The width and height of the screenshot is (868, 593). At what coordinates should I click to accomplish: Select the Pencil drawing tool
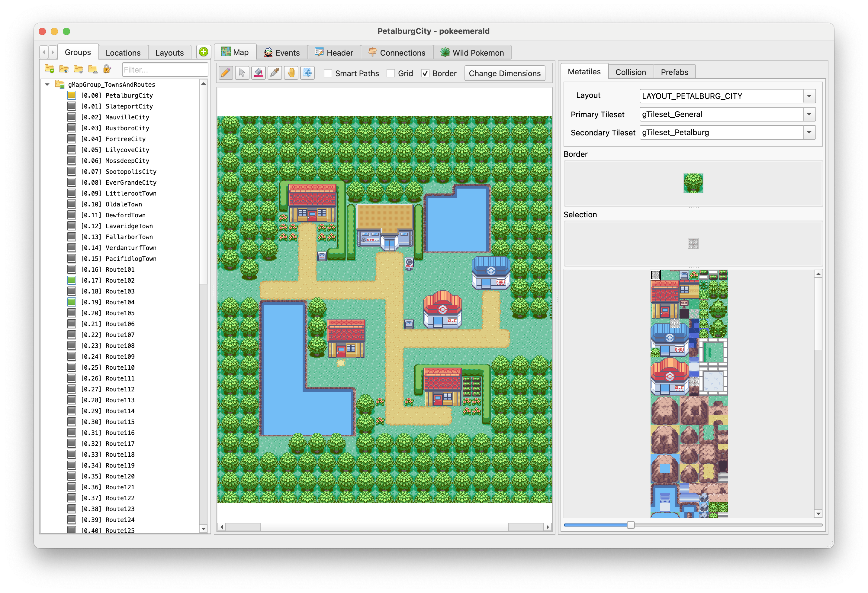tap(226, 73)
